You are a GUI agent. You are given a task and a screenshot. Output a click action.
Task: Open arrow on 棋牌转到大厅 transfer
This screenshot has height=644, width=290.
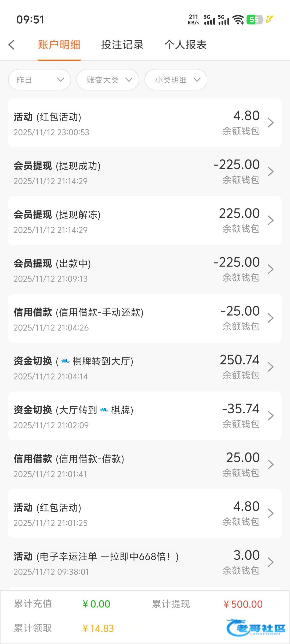pyautogui.click(x=270, y=367)
